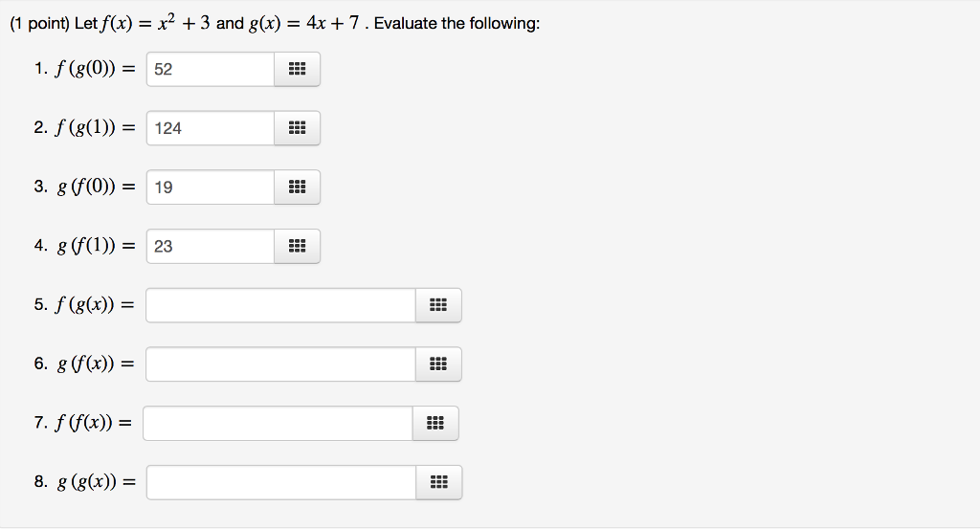Open equation editor grid for f(g(0))

297,69
